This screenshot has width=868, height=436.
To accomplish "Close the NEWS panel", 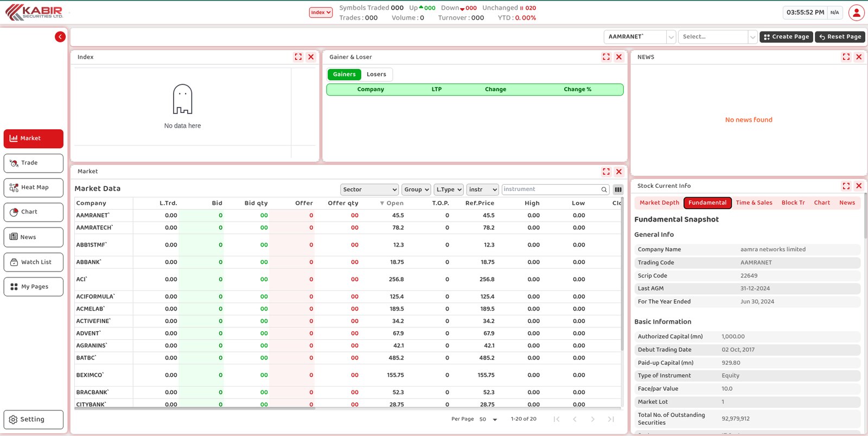I will point(859,57).
